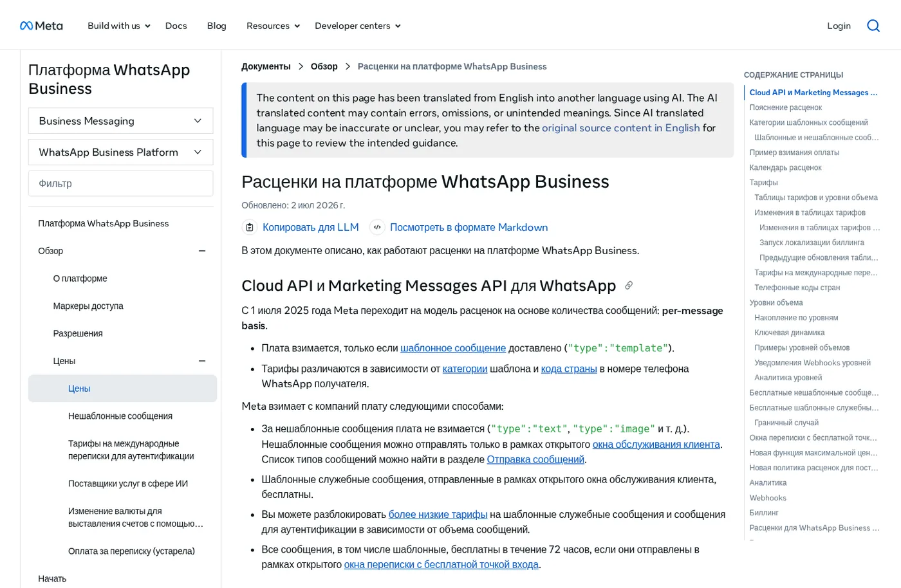Open кода страны link
Viewport: 901px width, 588px height.
coord(569,369)
